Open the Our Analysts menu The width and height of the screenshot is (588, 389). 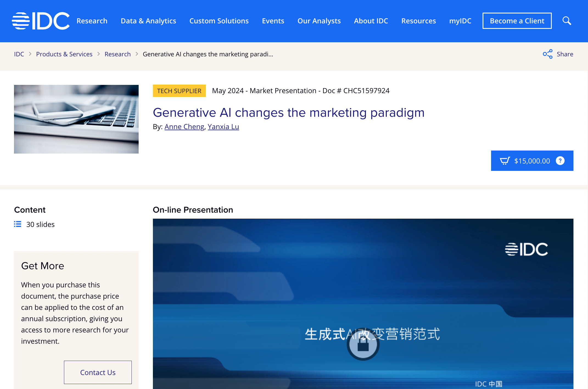319,21
